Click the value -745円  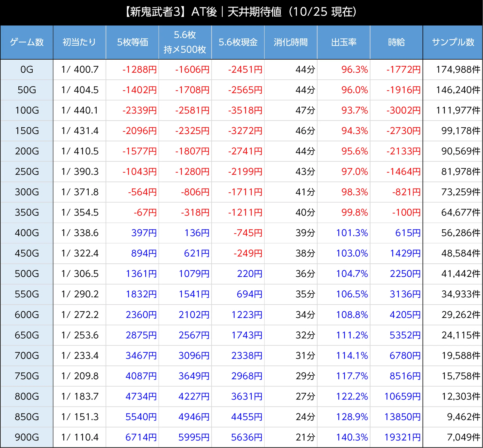(248, 233)
